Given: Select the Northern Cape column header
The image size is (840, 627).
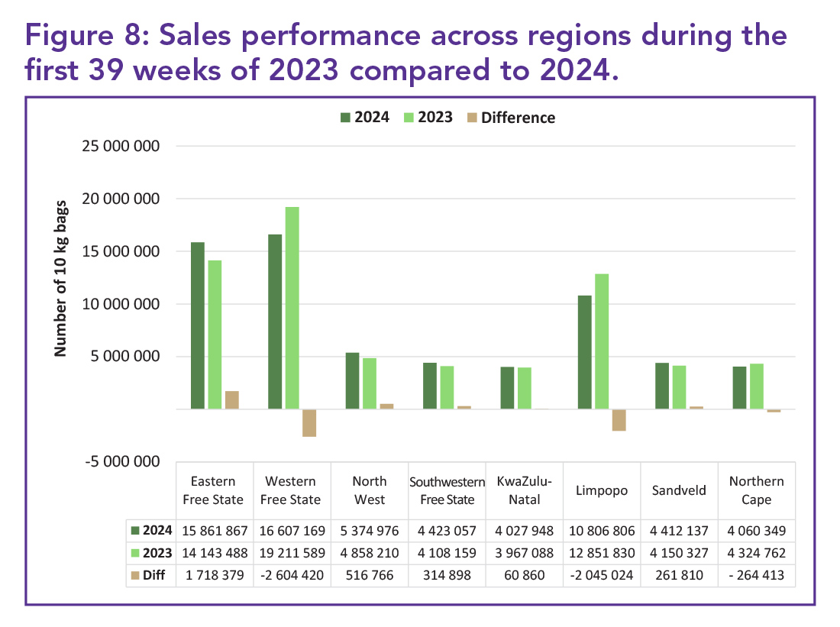Looking at the screenshot, I should tap(756, 490).
